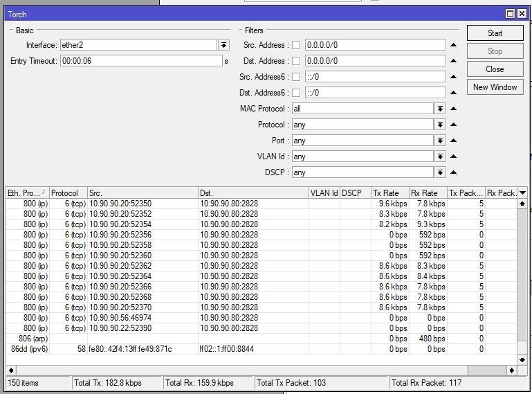
Task: Collapse the Port filter arrow
Action: [453, 141]
